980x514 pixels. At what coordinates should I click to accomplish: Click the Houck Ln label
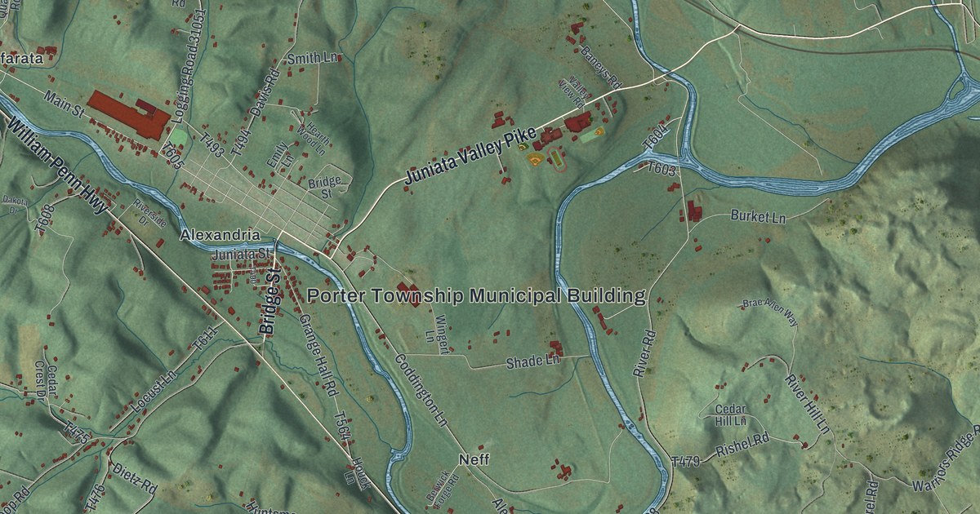[359, 473]
